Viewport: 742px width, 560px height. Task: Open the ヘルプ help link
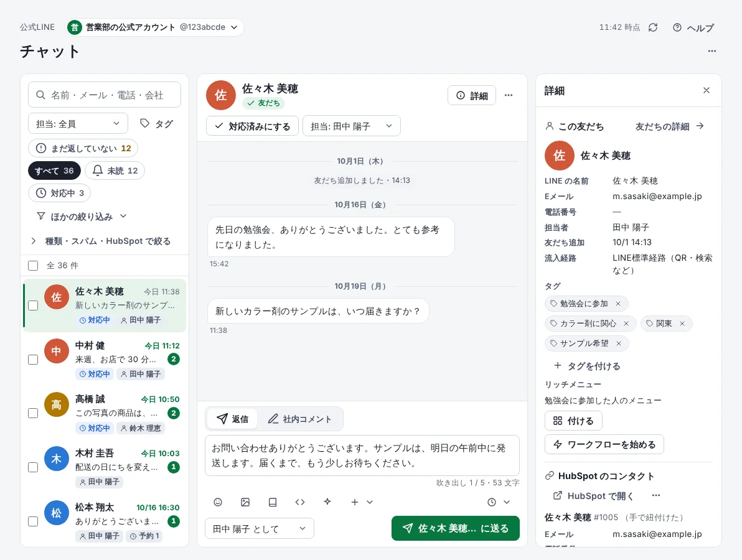pyautogui.click(x=693, y=27)
